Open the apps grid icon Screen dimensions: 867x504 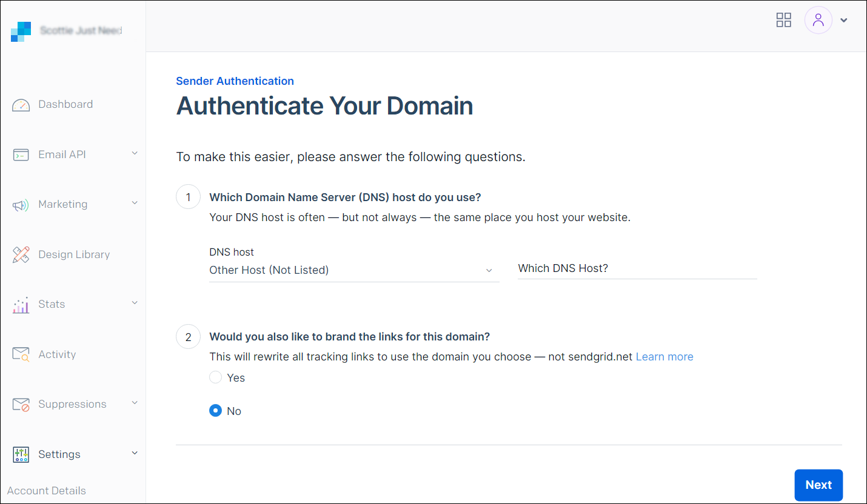tap(784, 20)
